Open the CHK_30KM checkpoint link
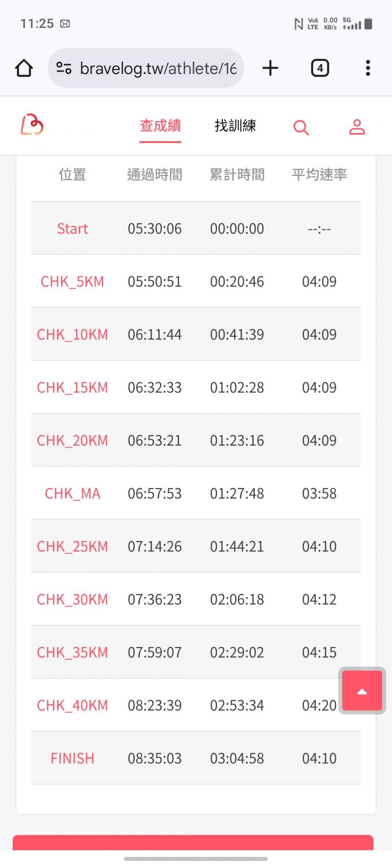 point(73,599)
